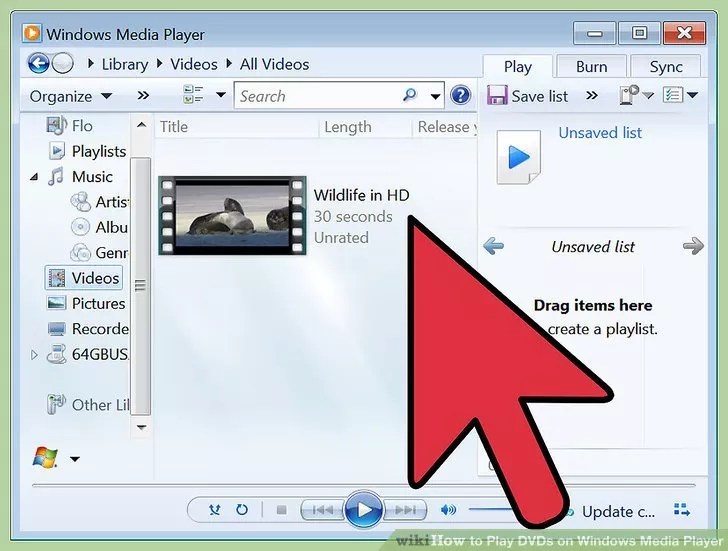Select Videos in the navigation pane
Viewport: 728px width, 551px height.
tap(84, 278)
